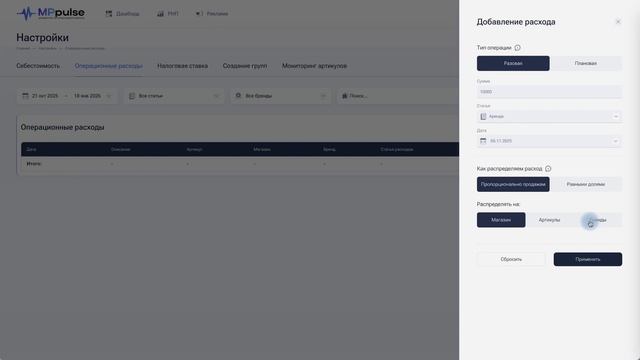Screen dimensions: 640x360
Task: Click Дата column header in expenses table
Action: pos(31,149)
